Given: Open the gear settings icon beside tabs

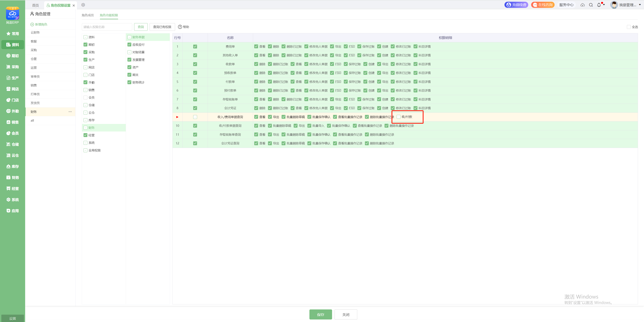Looking at the screenshot, I should click(83, 5).
